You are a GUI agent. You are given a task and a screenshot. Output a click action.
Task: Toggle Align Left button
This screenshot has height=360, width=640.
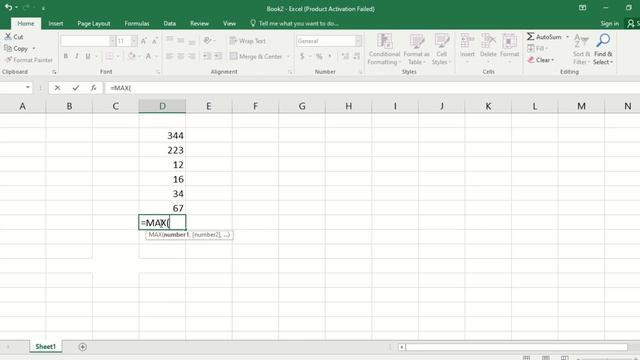[x=169, y=56]
